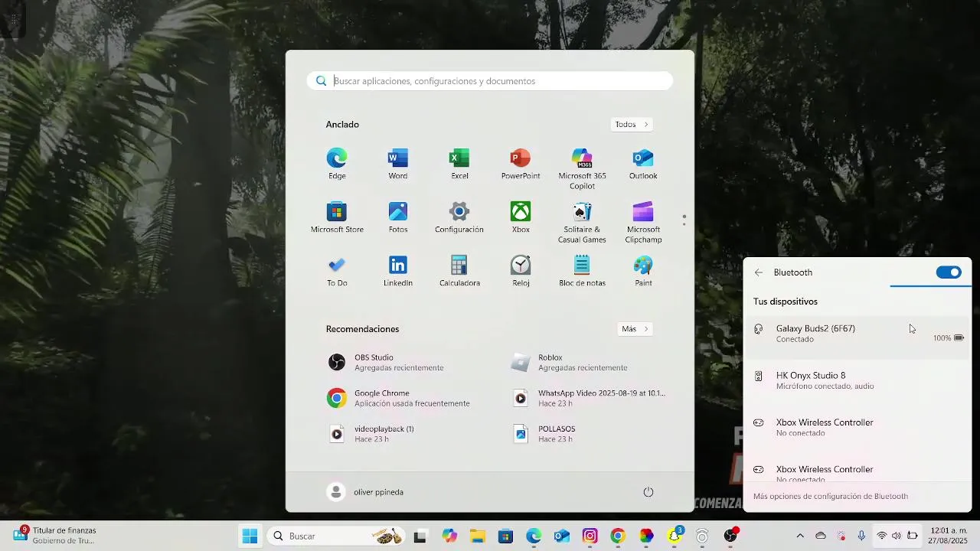
Task: Launch Paint from pinned apps
Action: (x=643, y=271)
